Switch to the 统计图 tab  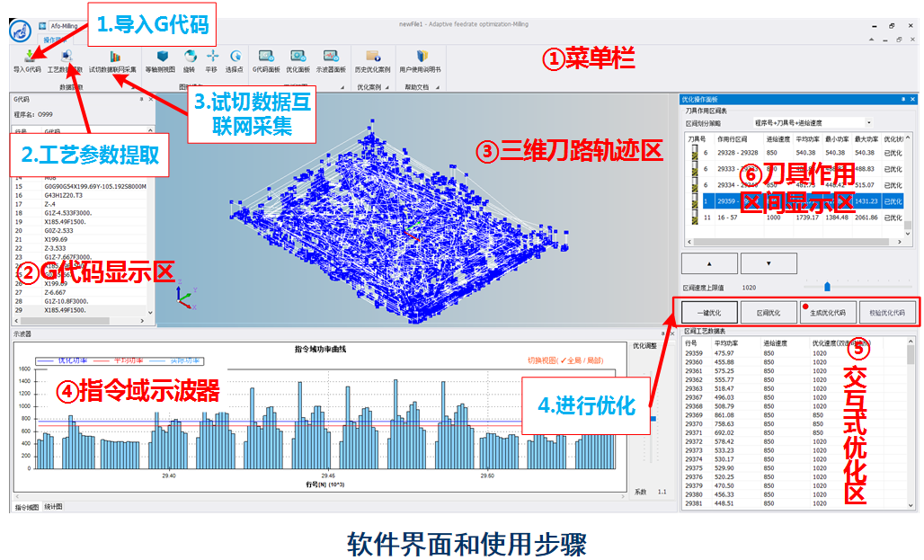tap(54, 508)
